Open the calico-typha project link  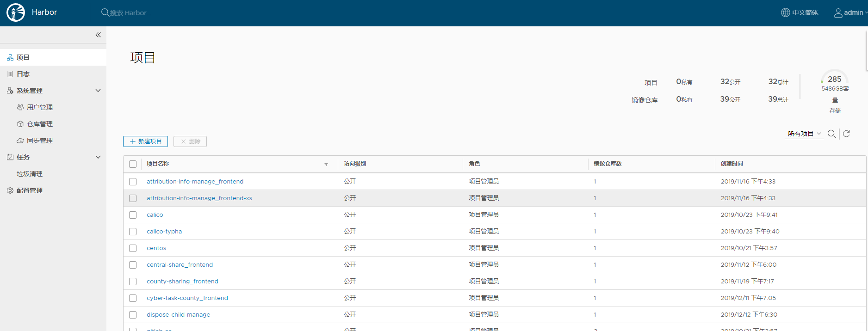click(164, 232)
